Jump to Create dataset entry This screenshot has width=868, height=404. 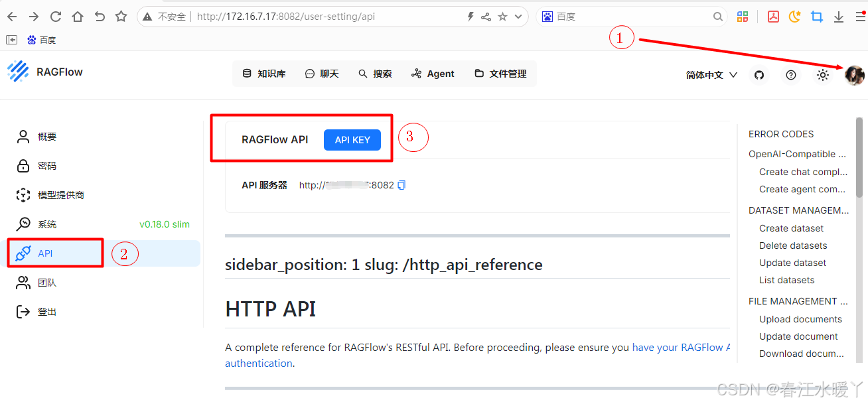tap(792, 228)
